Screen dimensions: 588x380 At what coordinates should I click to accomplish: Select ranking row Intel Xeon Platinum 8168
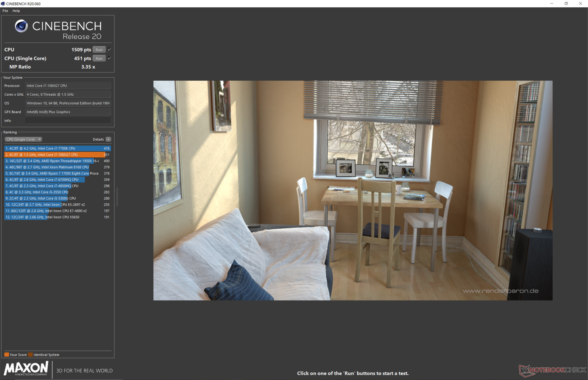coord(58,167)
